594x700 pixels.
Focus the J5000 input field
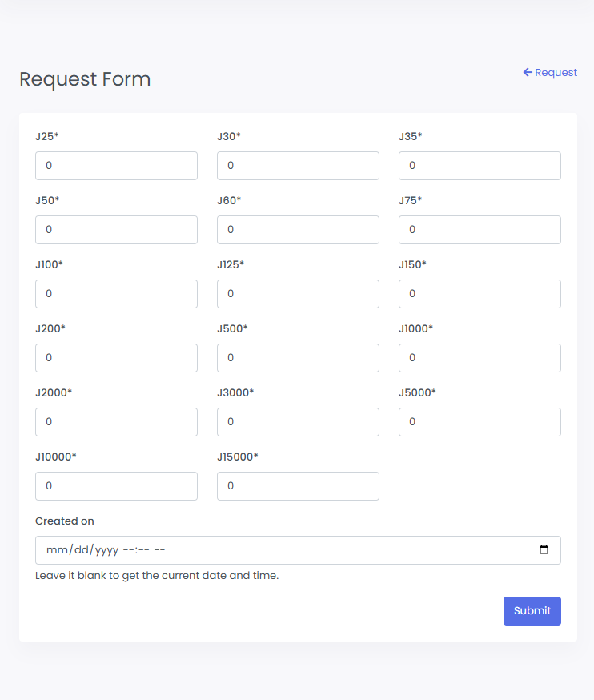(480, 422)
